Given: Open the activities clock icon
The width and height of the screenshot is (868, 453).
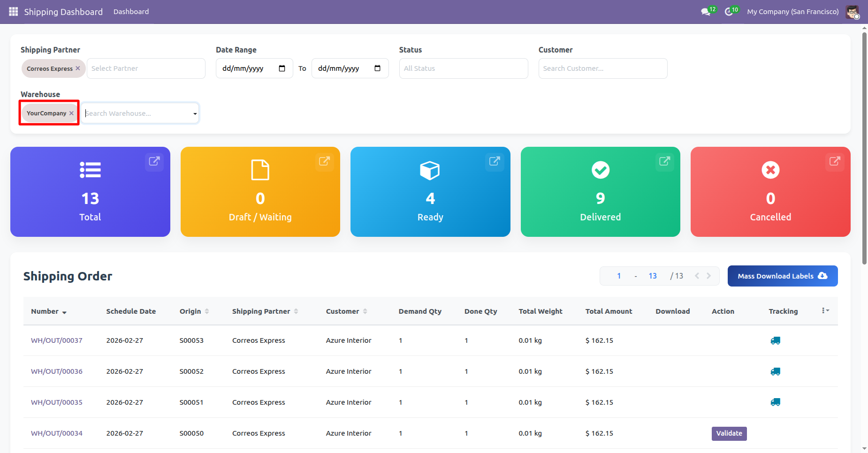Looking at the screenshot, I should pyautogui.click(x=729, y=12).
